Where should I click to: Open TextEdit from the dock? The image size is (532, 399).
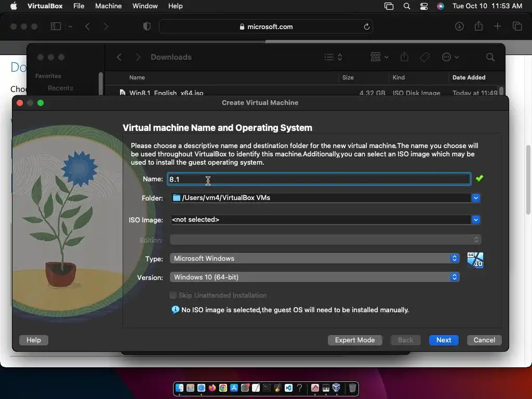[256, 388]
